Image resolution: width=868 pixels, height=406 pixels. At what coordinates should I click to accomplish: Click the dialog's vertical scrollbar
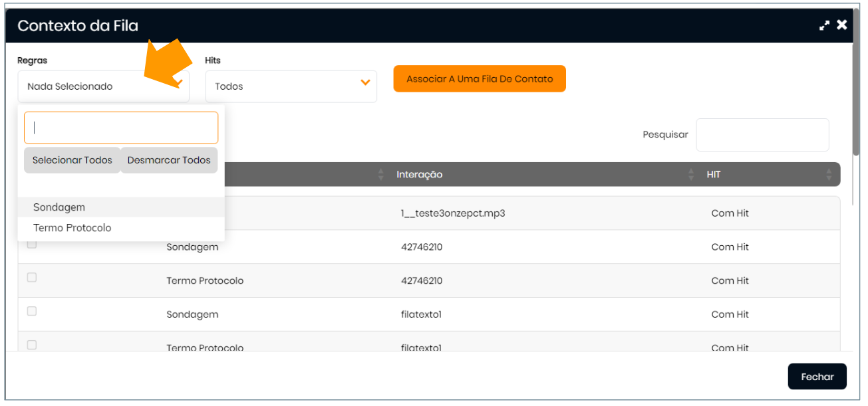(855, 100)
